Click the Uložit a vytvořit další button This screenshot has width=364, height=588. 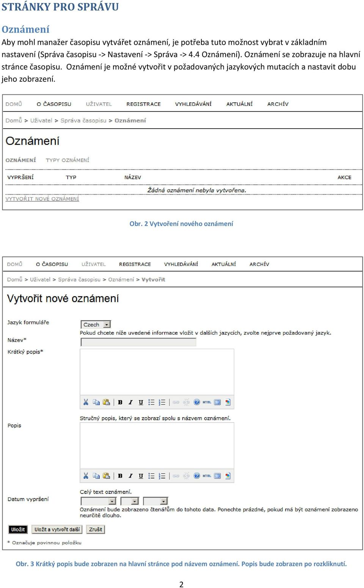pyautogui.click(x=57, y=529)
